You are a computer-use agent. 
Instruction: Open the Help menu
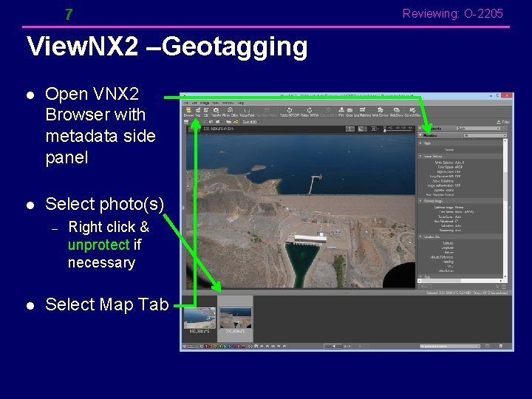click(241, 103)
